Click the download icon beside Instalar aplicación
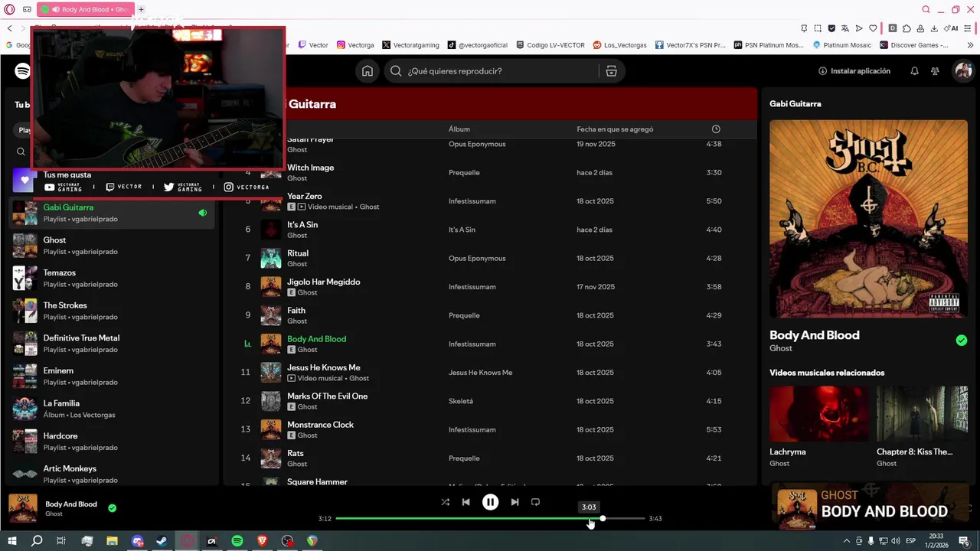980x551 pixels. [822, 71]
